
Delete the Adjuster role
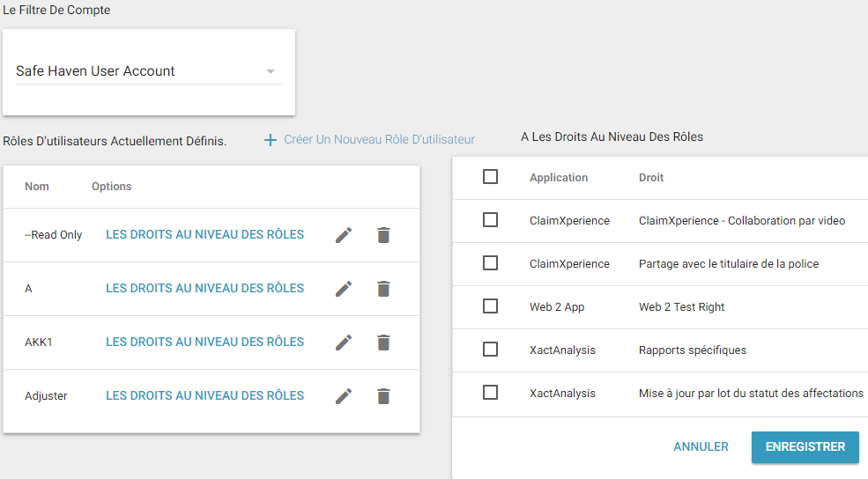(x=383, y=396)
